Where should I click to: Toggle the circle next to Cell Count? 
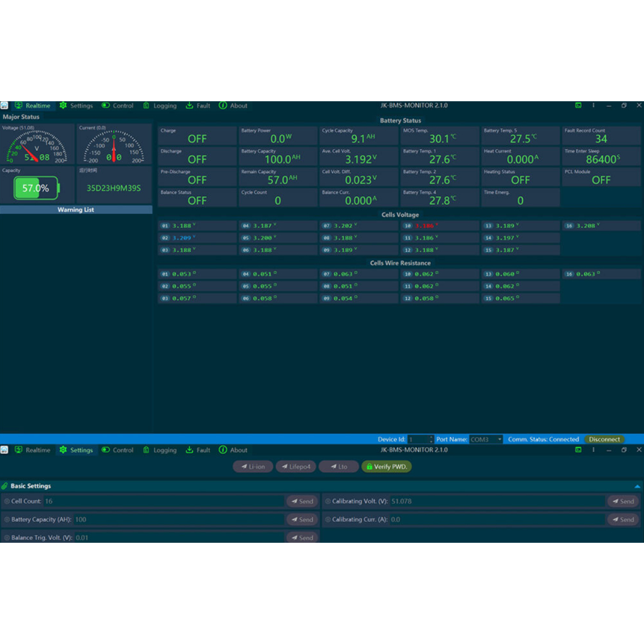point(7,501)
